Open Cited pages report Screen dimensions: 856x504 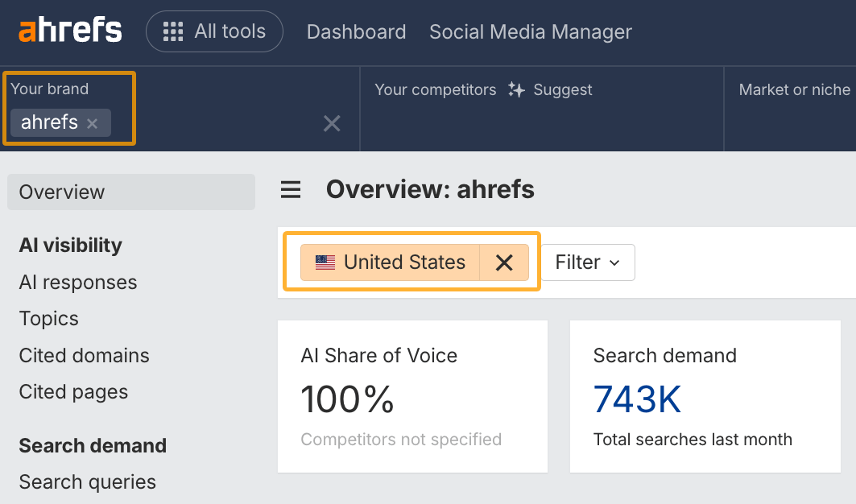point(72,392)
